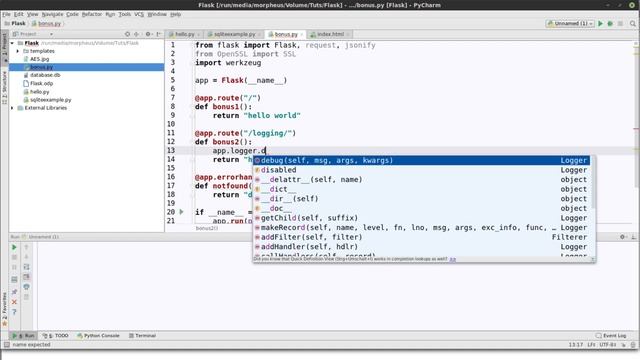Click the stop square in the Run panel sidebar

14,257
